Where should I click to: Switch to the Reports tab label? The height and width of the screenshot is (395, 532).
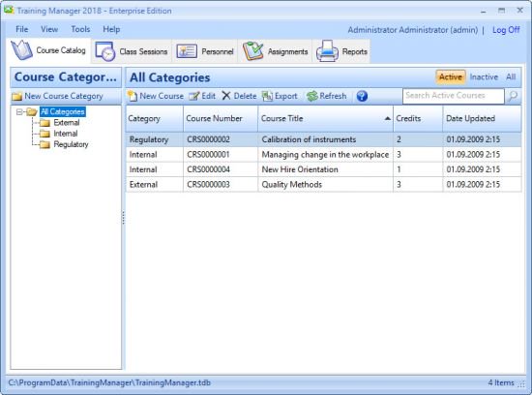[x=355, y=51]
